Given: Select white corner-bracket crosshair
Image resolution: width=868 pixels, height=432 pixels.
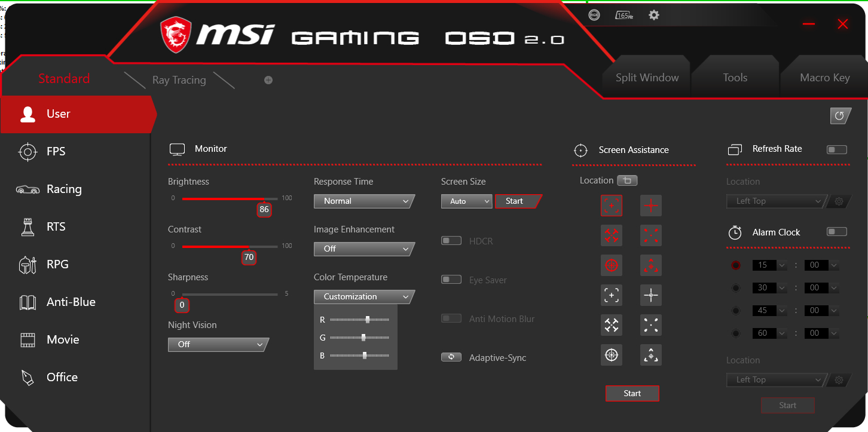Looking at the screenshot, I should [612, 295].
